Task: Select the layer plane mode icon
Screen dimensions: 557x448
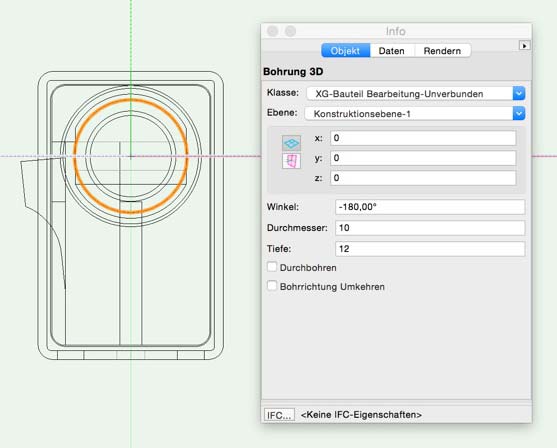Action: pos(291,143)
